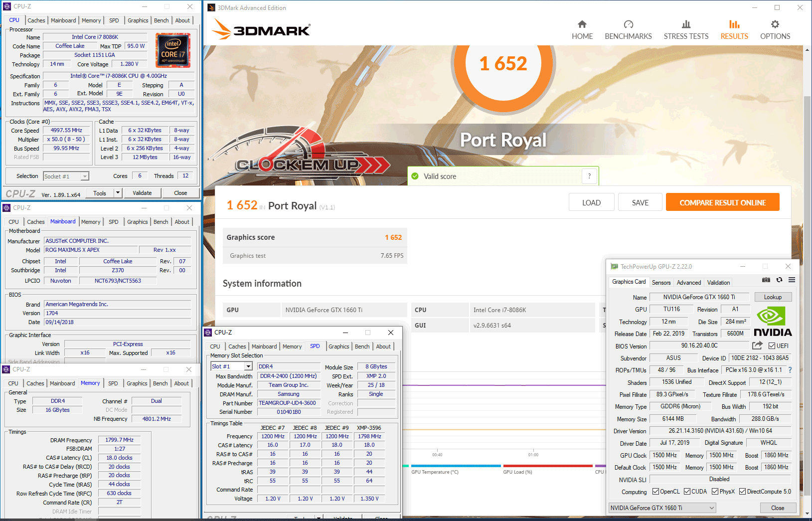Screen dimensions: 812x521
Task: Open the GPU selection dropdown in GPU-Z
Action: pos(712,508)
